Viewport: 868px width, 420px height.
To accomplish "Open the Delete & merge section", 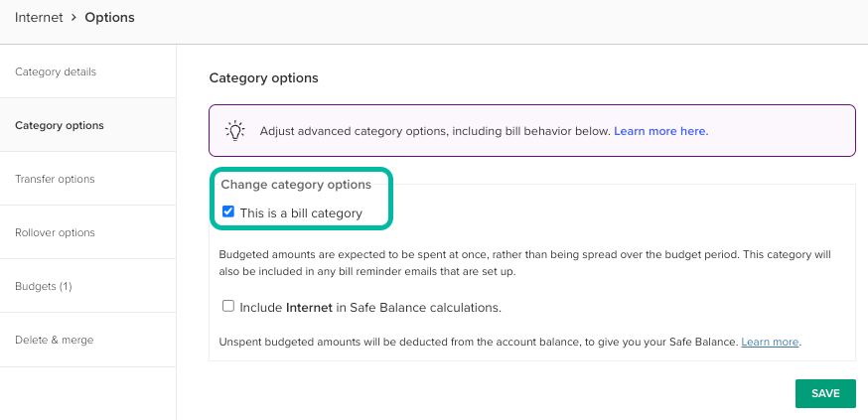I will pyautogui.click(x=55, y=340).
